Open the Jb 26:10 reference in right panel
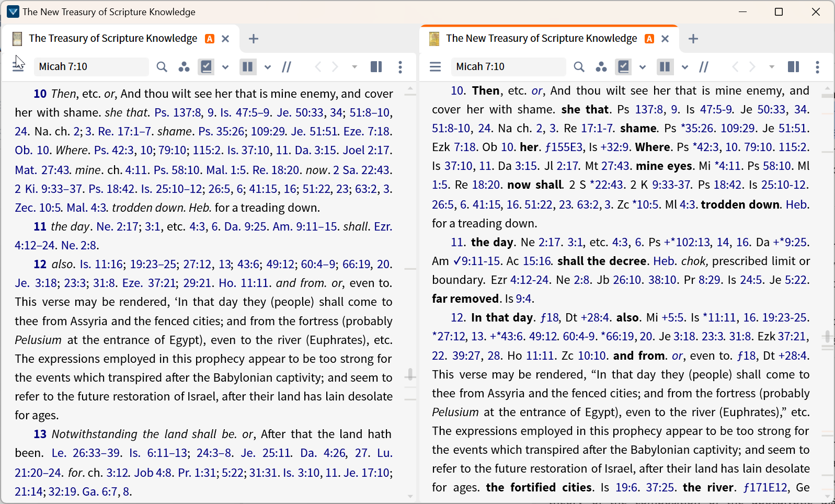The width and height of the screenshot is (835, 504). click(627, 280)
